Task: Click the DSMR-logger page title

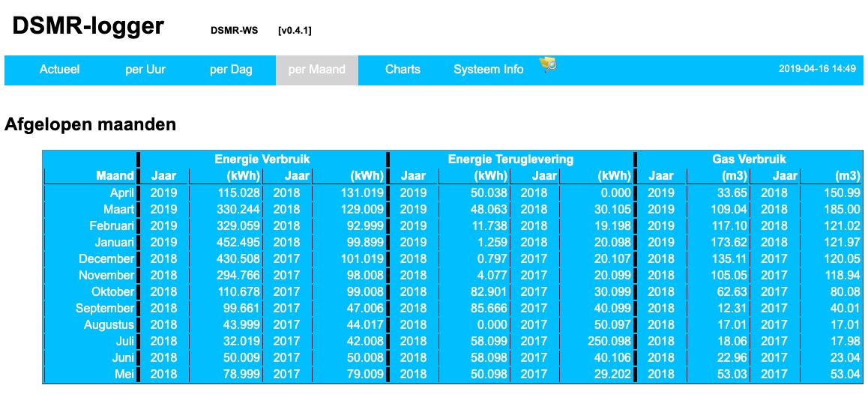Action: [x=88, y=26]
